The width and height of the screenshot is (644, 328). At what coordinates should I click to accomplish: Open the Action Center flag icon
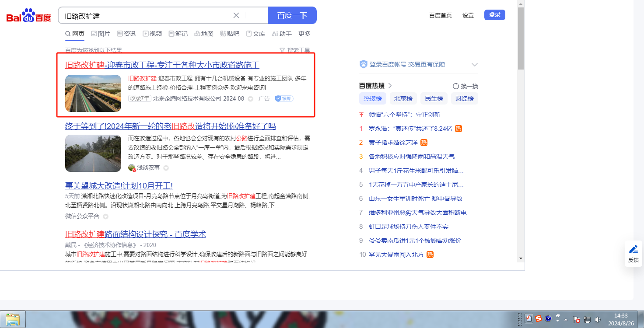pyautogui.click(x=577, y=320)
